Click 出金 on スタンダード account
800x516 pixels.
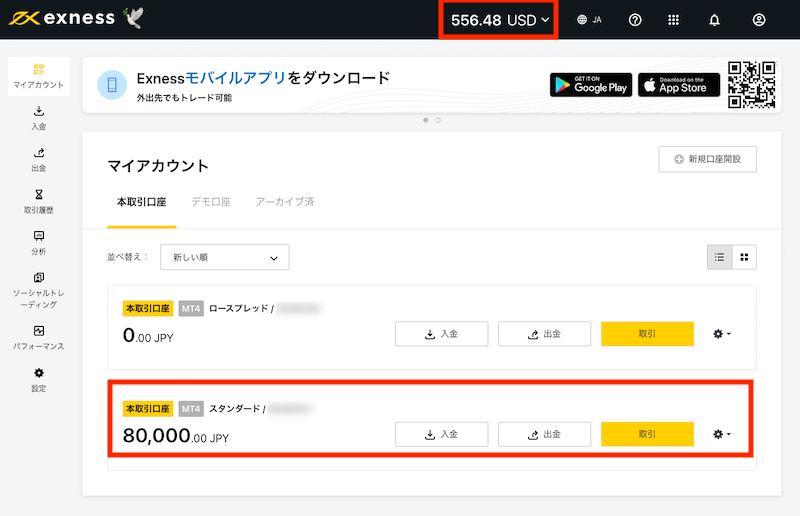pyautogui.click(x=544, y=434)
